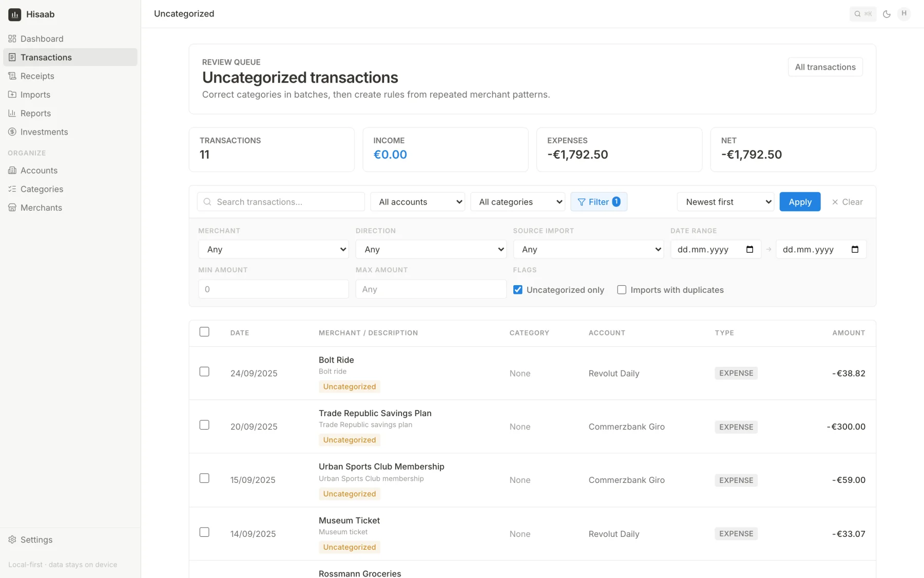
Task: Click Commerzbank Giro in Urban Sports Club row
Action: click(626, 480)
